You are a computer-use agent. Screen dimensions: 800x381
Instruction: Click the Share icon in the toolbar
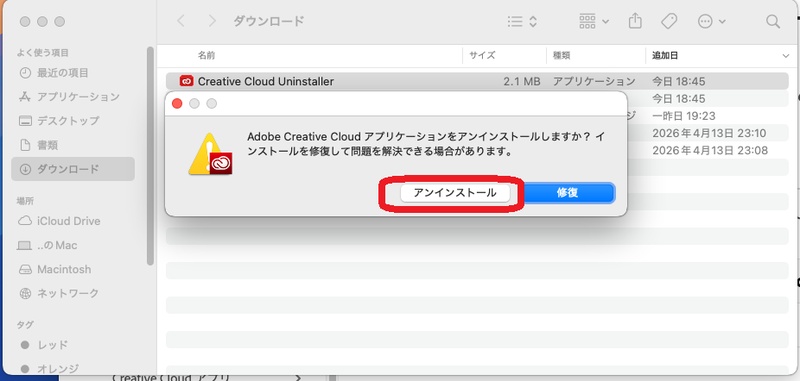(635, 21)
